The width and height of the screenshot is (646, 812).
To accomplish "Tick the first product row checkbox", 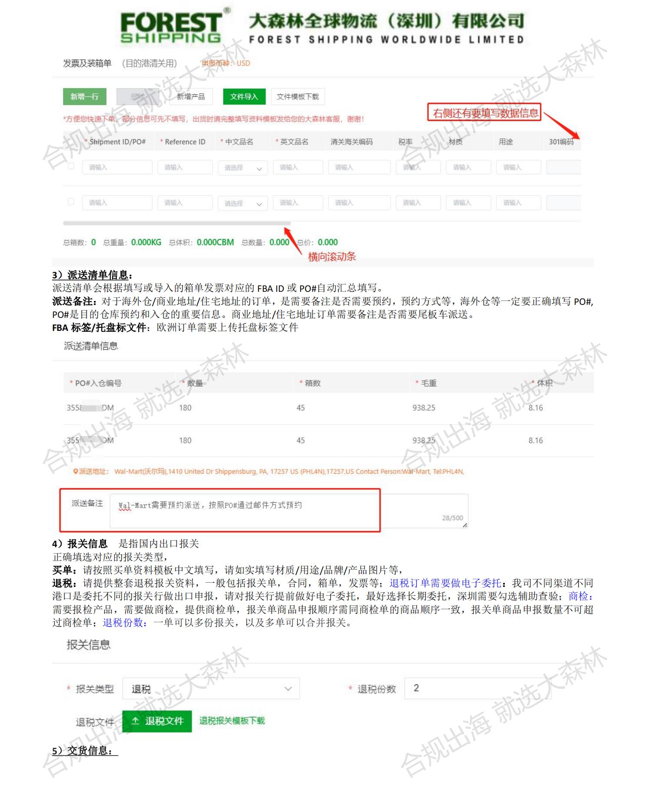I will tap(71, 166).
